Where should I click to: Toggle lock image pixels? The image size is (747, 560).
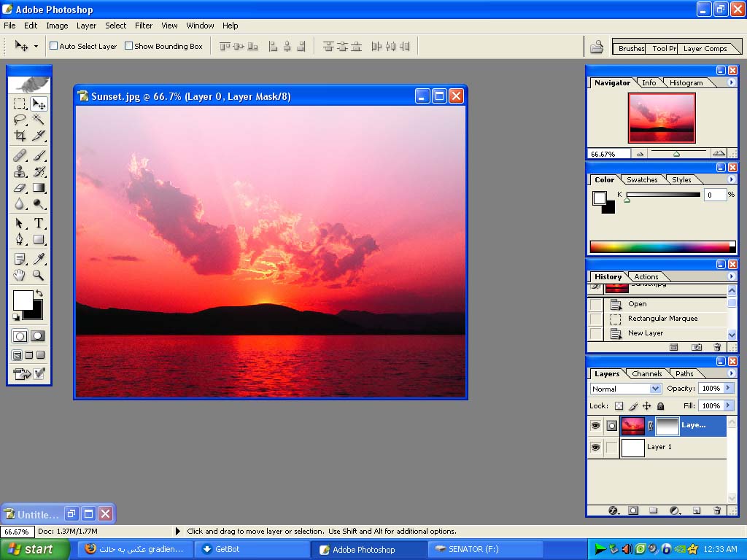pyautogui.click(x=633, y=406)
